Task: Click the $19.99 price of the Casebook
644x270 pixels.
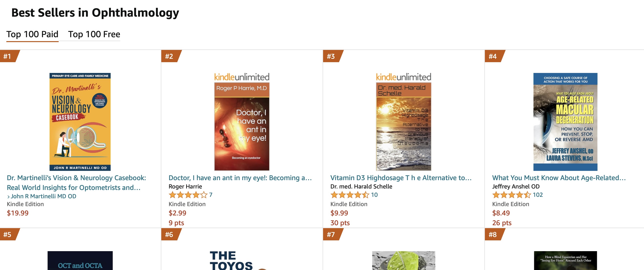Action: tap(18, 213)
